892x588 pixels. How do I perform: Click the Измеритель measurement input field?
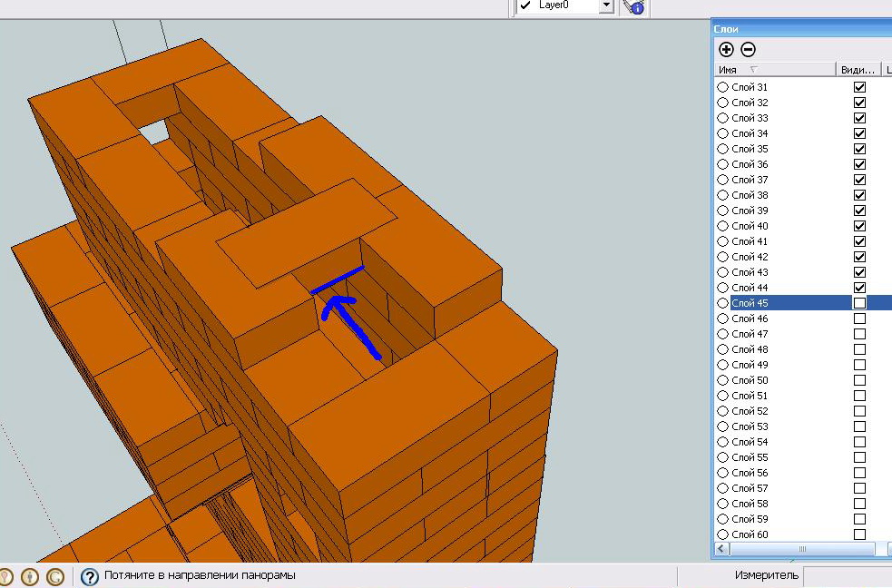[847, 575]
